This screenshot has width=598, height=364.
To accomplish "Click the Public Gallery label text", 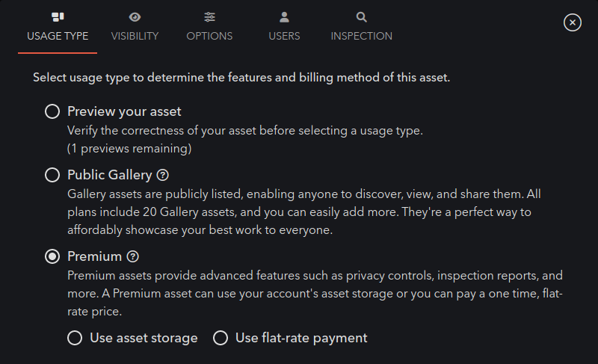I will (110, 175).
